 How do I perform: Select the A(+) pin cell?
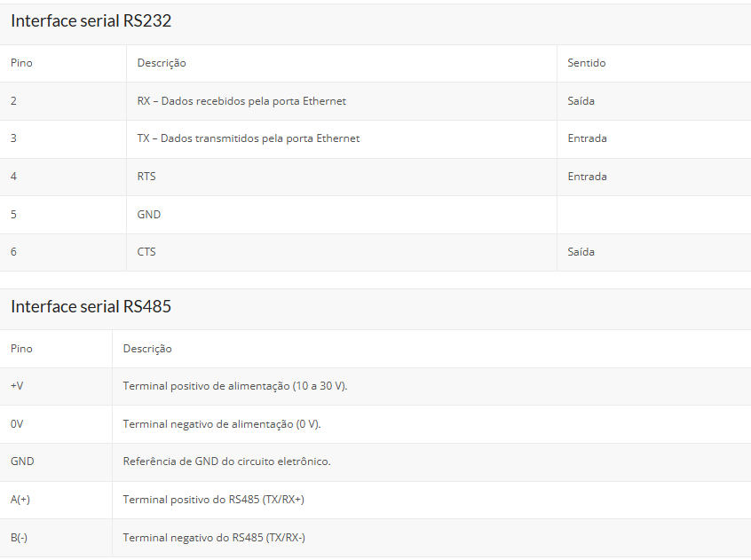pyautogui.click(x=20, y=500)
